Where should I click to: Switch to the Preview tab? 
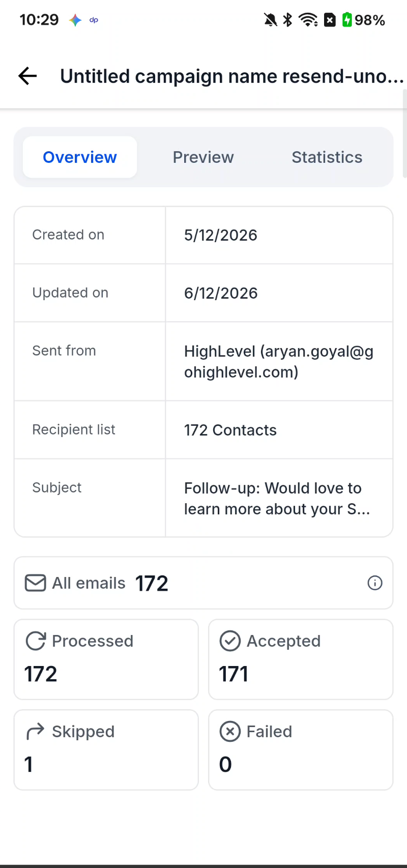(203, 157)
